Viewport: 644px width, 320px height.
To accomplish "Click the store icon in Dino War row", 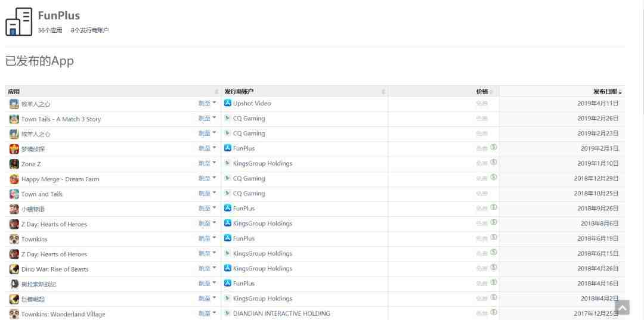I will coord(228,268).
